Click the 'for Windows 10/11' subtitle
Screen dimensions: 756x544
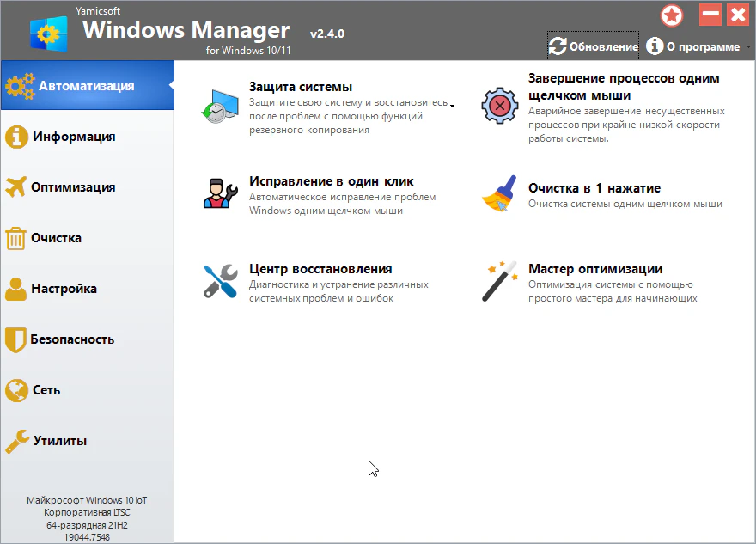tap(248, 51)
